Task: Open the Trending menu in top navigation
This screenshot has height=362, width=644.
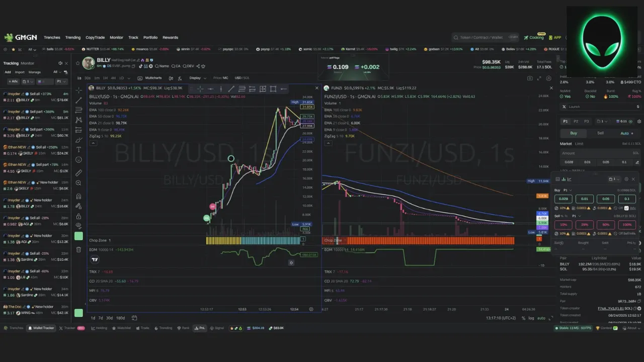Action: 73,37
